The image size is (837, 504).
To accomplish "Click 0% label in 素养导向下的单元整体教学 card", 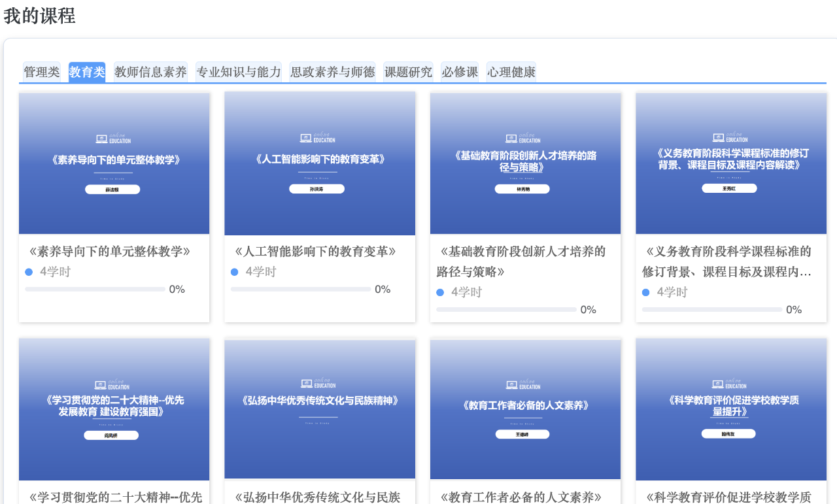I will pyautogui.click(x=177, y=289).
